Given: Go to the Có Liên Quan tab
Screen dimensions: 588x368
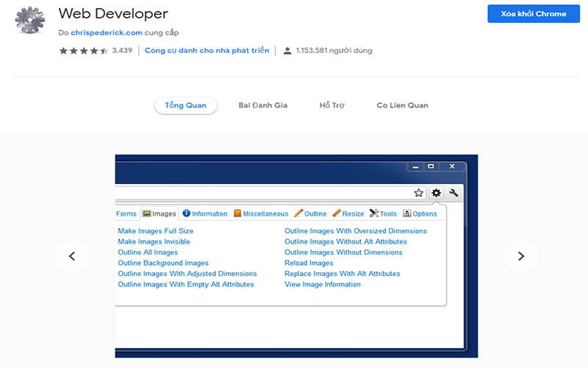Looking at the screenshot, I should [402, 105].
